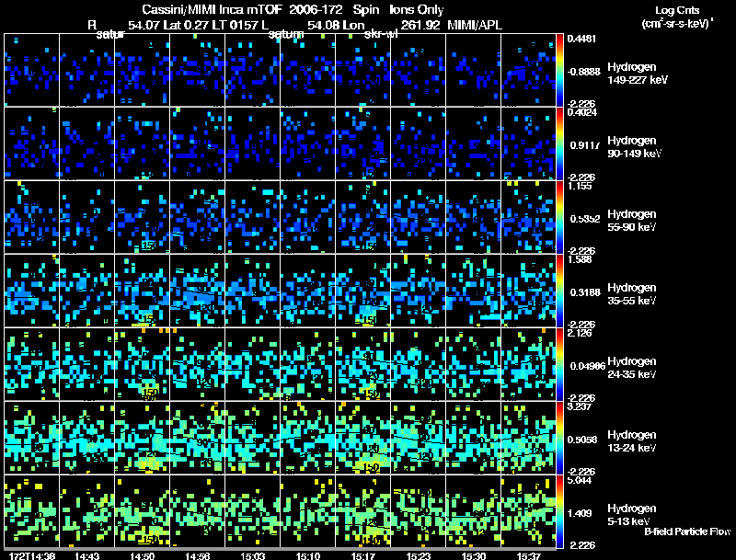Screen dimensions: 736x560
Task: Select the Hydrogen 5-13 keV color bar
Action: pyautogui.click(x=561, y=511)
